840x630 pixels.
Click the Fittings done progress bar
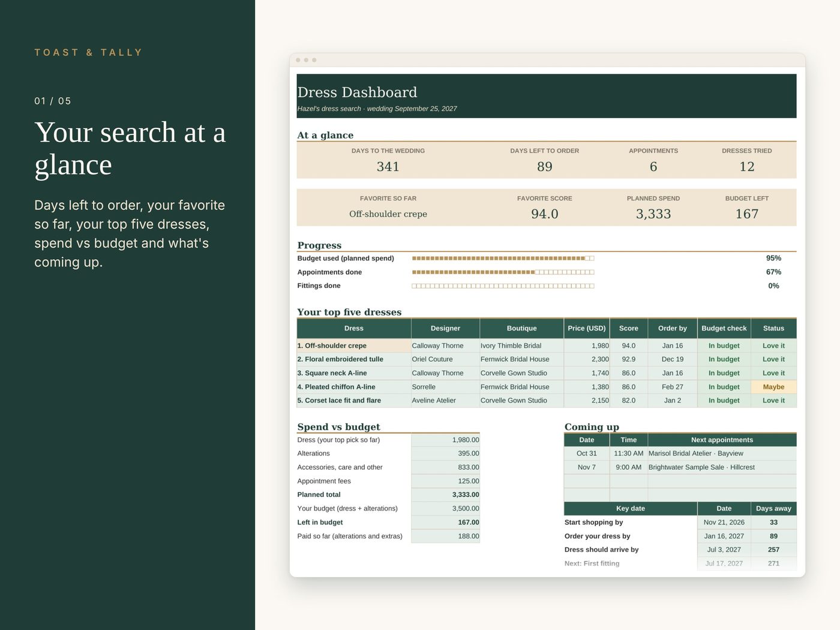pyautogui.click(x=503, y=286)
